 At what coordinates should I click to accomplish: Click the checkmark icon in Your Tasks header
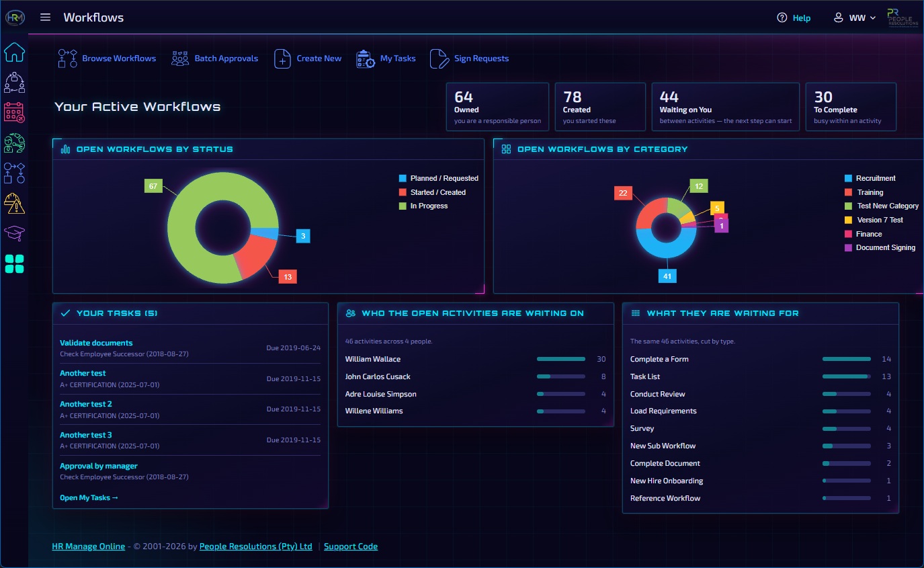[65, 313]
